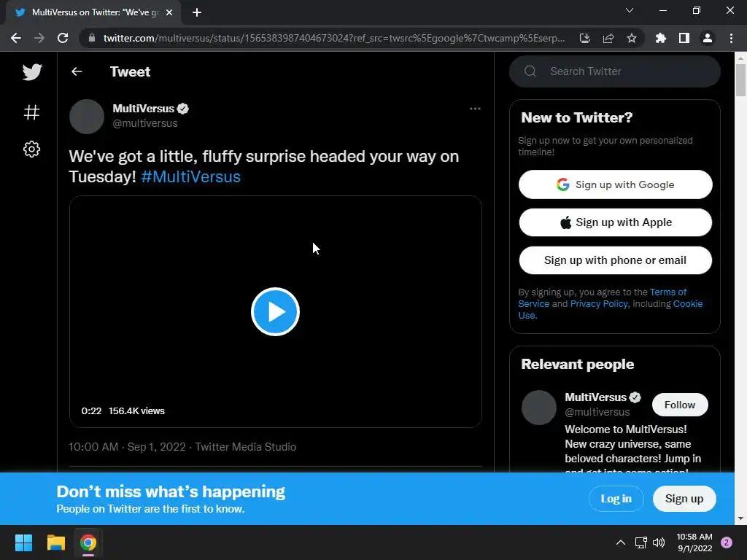The width and height of the screenshot is (747, 560).
Task: Click the install app icon in address bar
Action: pos(584,38)
